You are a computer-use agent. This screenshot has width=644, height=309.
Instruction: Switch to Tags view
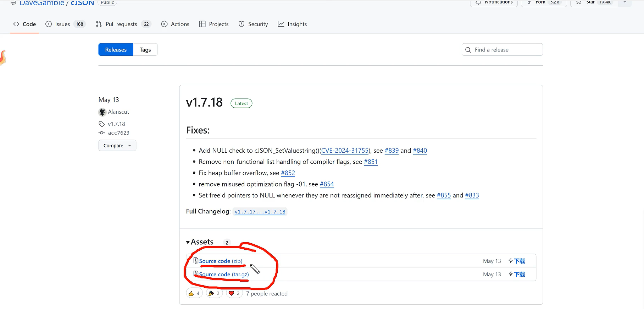pyautogui.click(x=145, y=50)
